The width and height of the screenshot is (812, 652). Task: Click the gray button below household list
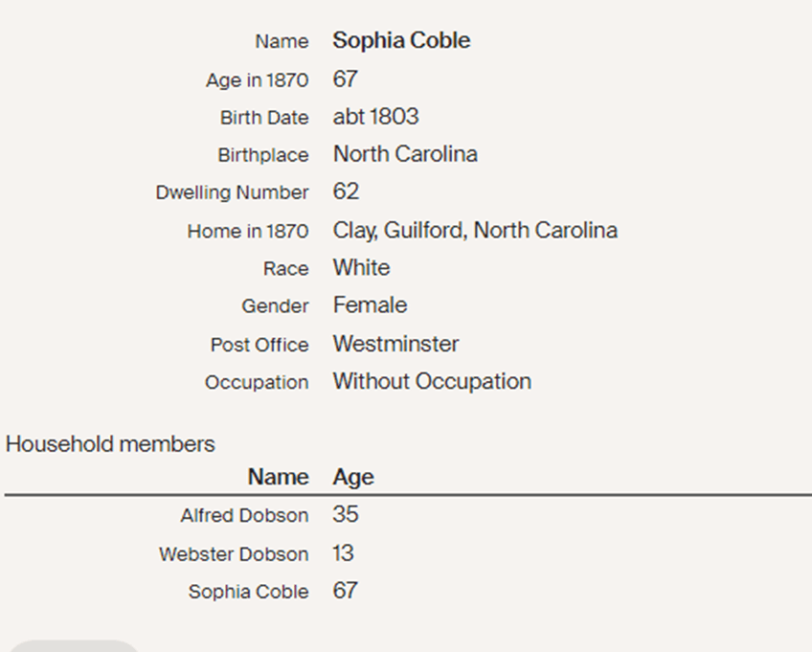pos(73,645)
